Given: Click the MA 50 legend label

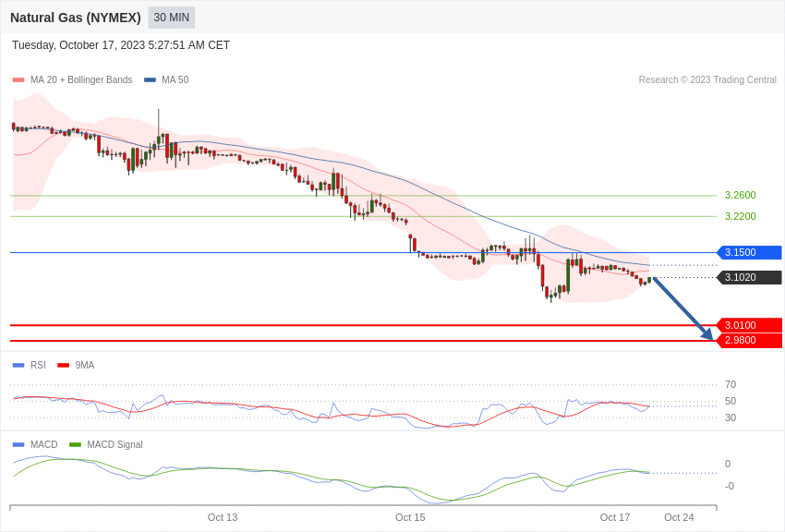Looking at the screenshot, I should [x=175, y=79].
